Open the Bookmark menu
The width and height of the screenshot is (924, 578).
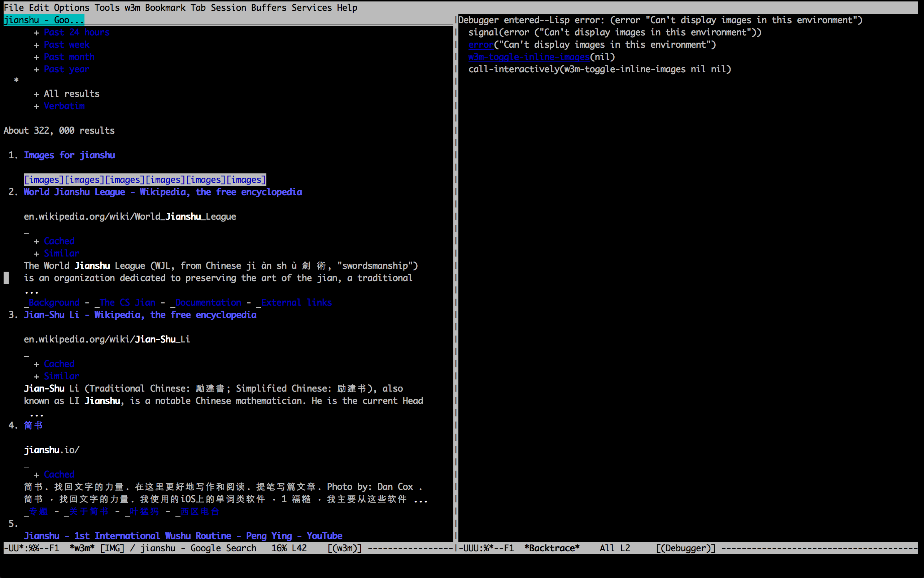point(165,8)
